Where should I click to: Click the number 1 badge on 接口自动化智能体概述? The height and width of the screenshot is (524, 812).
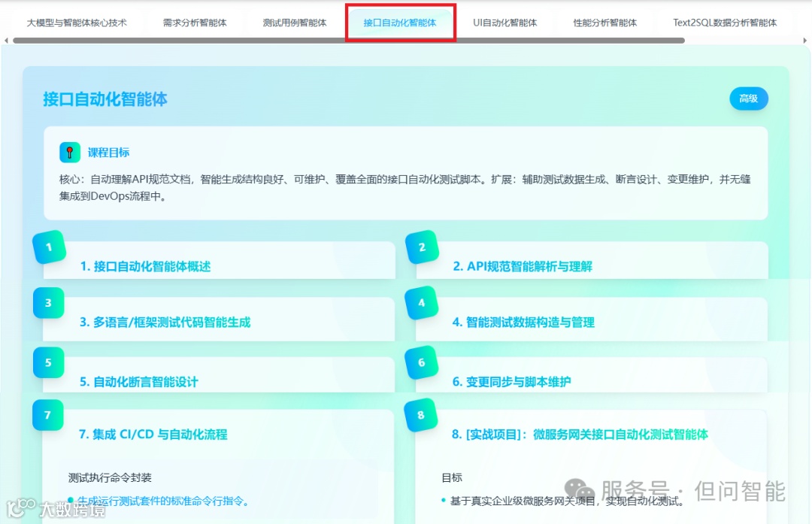point(48,247)
